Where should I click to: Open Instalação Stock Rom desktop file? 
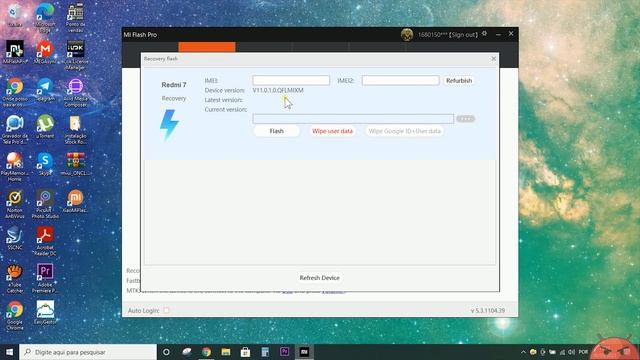[76, 129]
